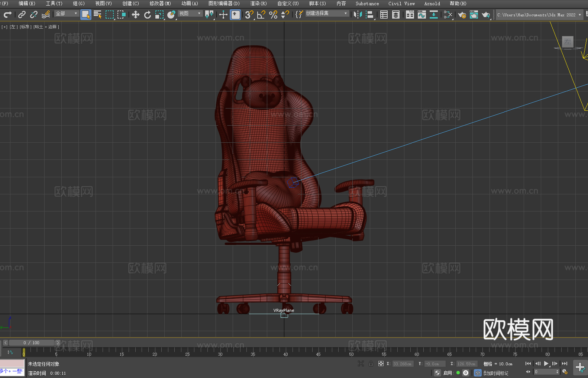Viewport: 588px width, 378px height.
Task: Open reference coordinate system 视图 dropdown
Action: pos(190,13)
